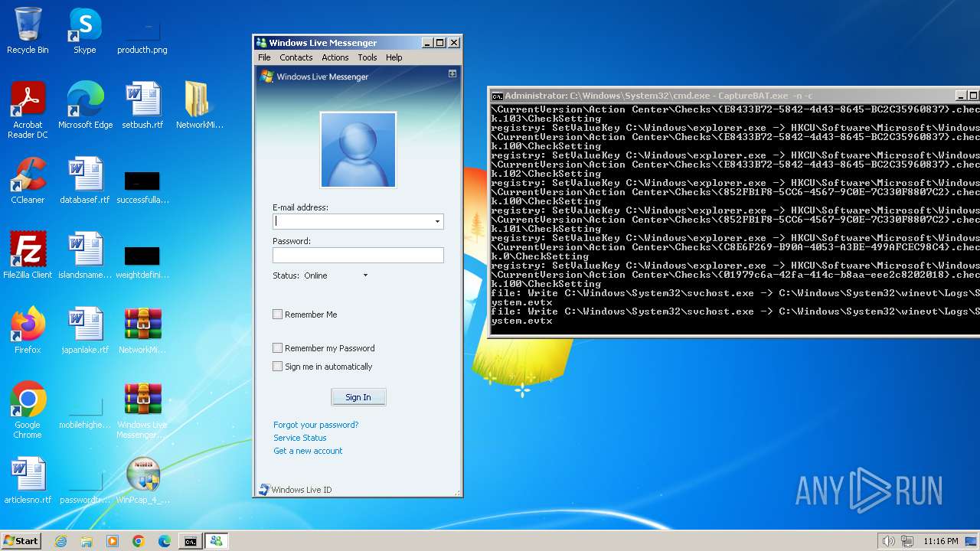The height and width of the screenshot is (551, 980).
Task: Open Windows Explorer from the taskbar
Action: click(87, 541)
